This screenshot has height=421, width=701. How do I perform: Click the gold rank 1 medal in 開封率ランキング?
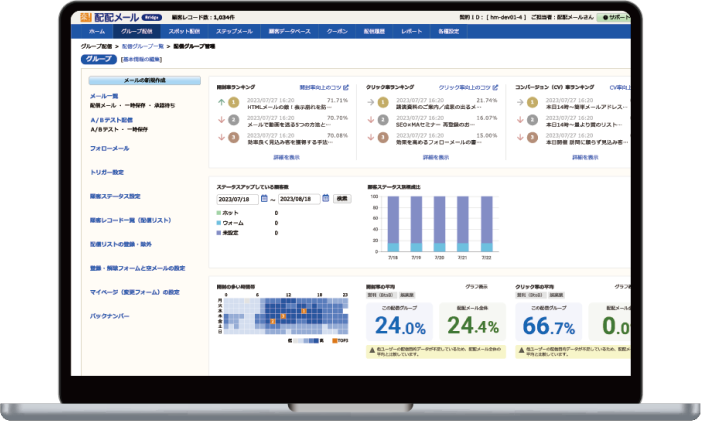tap(233, 101)
